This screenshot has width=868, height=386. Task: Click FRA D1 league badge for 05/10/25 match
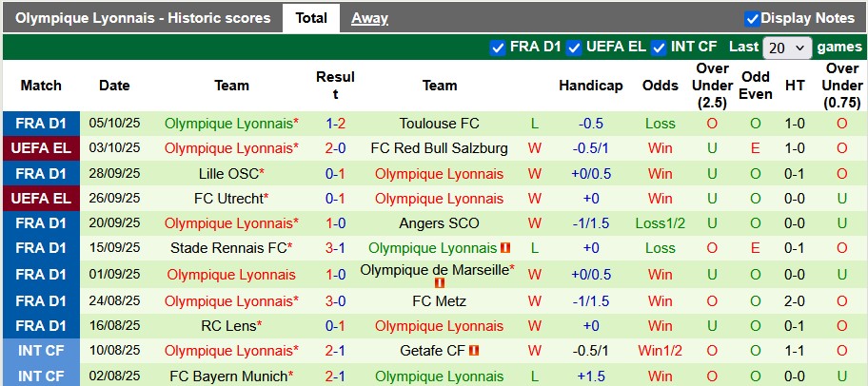point(41,124)
